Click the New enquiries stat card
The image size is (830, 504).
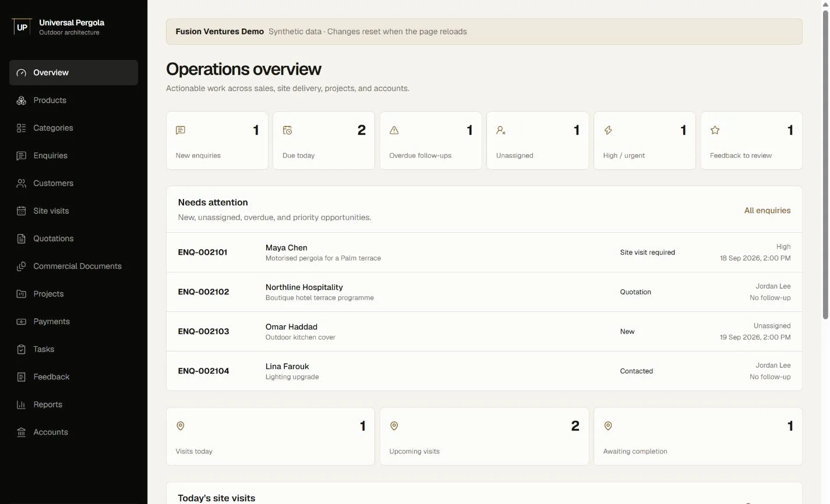(217, 141)
